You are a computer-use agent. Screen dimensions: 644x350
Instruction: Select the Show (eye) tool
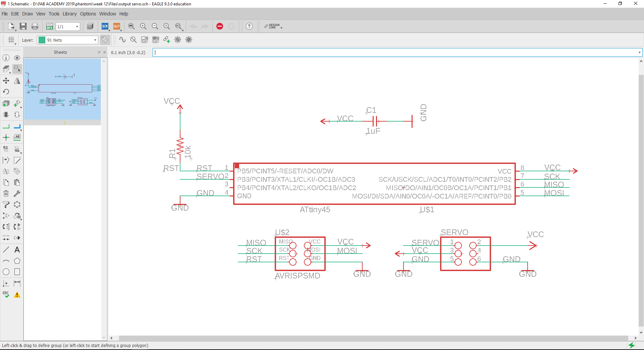(17, 58)
